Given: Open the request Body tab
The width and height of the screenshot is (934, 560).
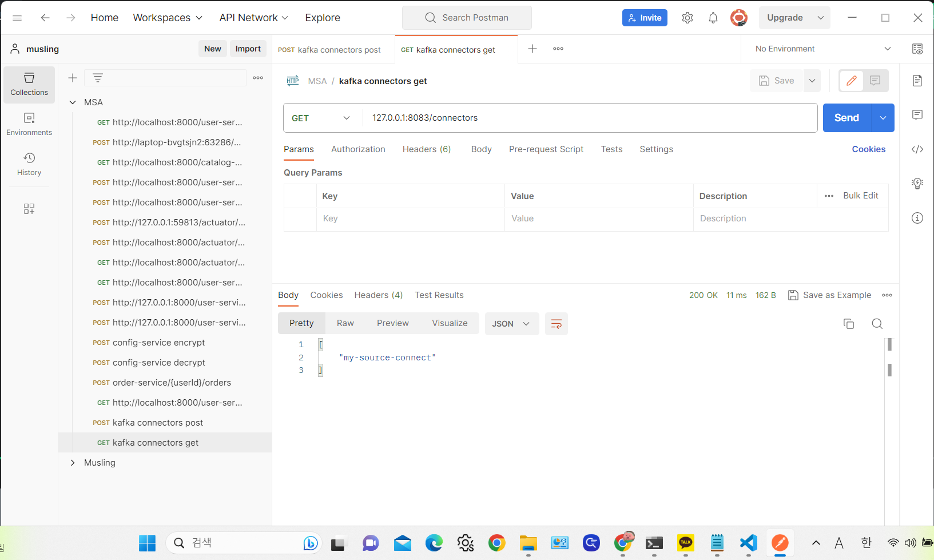Looking at the screenshot, I should (x=482, y=149).
